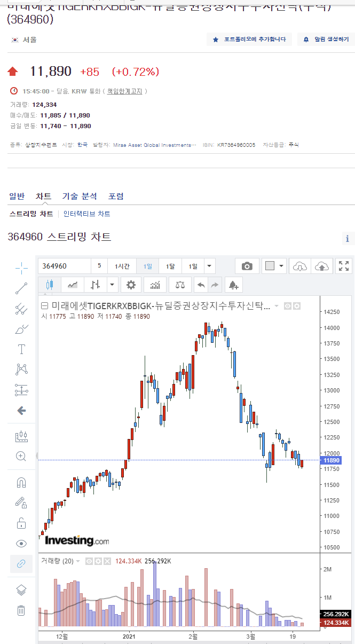Toggle lock all drawing tools
355x644 pixels.
pyautogui.click(x=21, y=523)
